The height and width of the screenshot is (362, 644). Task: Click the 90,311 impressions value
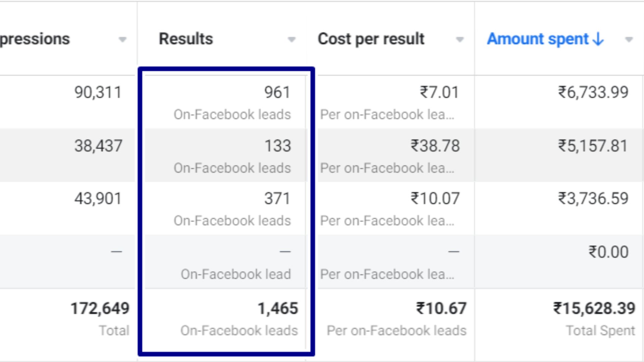98,93
